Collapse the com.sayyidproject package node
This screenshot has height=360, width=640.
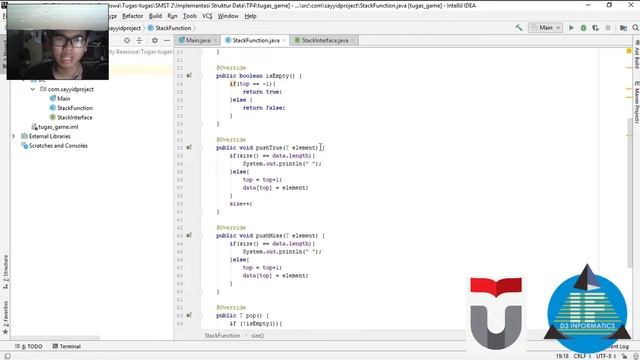click(x=33, y=89)
